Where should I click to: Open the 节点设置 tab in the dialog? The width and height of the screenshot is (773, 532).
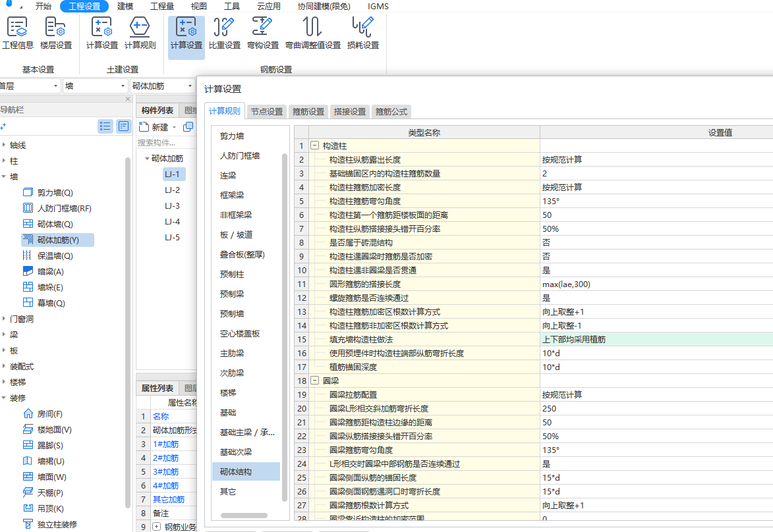click(x=267, y=112)
